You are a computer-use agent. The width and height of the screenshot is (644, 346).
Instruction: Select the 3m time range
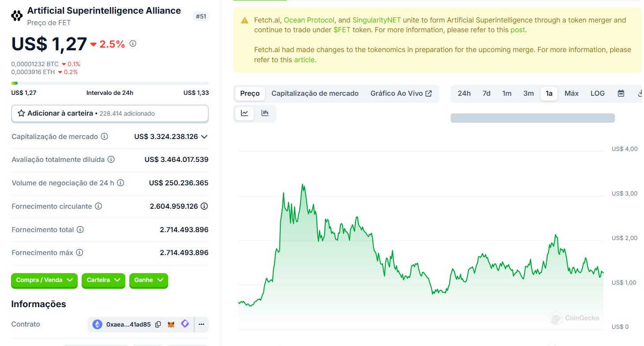tap(528, 94)
